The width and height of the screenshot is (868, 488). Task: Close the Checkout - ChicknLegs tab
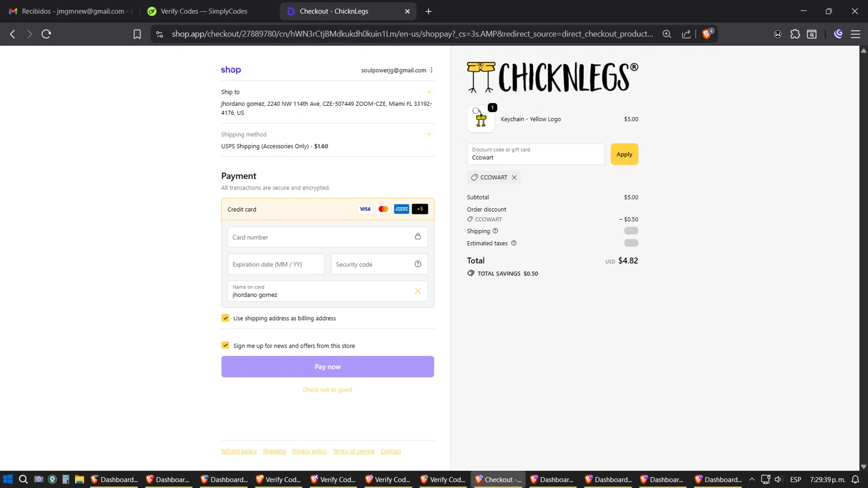[407, 11]
